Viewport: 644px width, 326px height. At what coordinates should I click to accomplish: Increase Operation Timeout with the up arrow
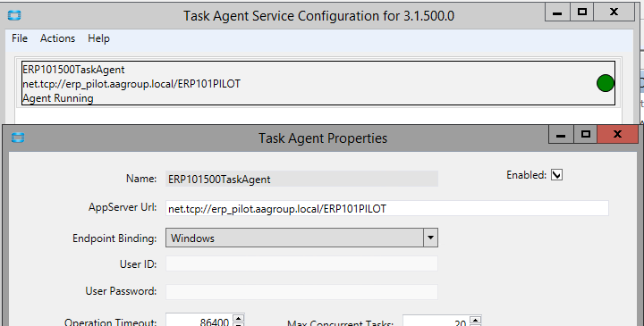238,318
